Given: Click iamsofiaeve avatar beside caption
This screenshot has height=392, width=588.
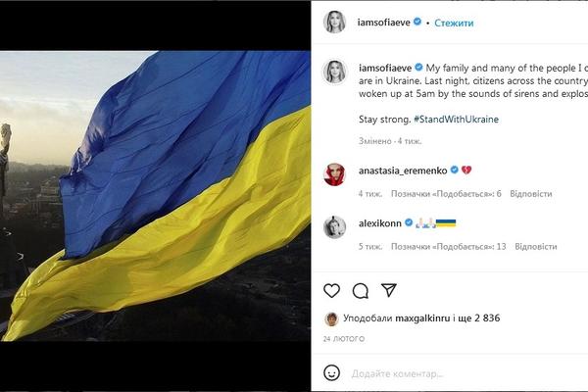Looking at the screenshot, I should pyautogui.click(x=334, y=72).
